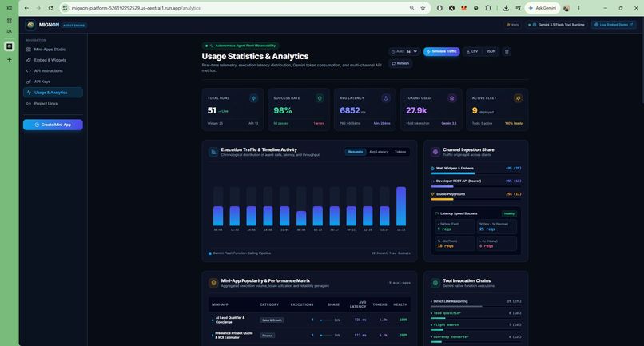Viewport: 644px width, 346px height.
Task: Click the Mignon logo icon
Action: pos(30,25)
